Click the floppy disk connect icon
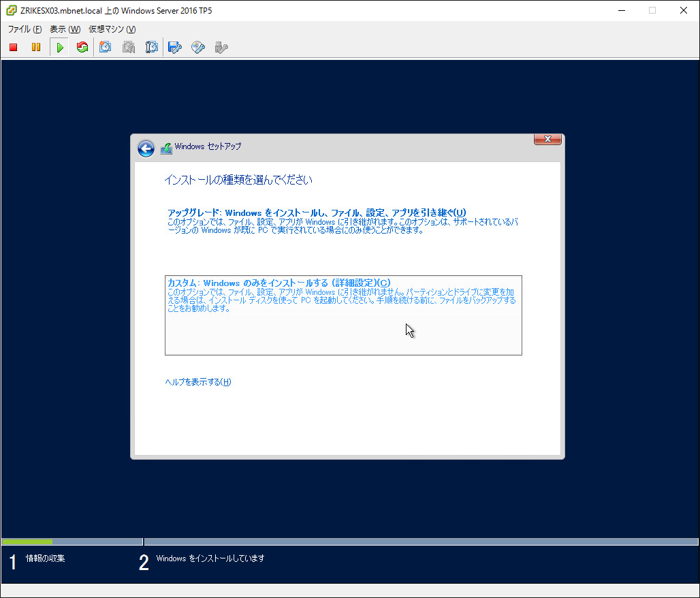The width and height of the screenshot is (700, 598). [175, 47]
